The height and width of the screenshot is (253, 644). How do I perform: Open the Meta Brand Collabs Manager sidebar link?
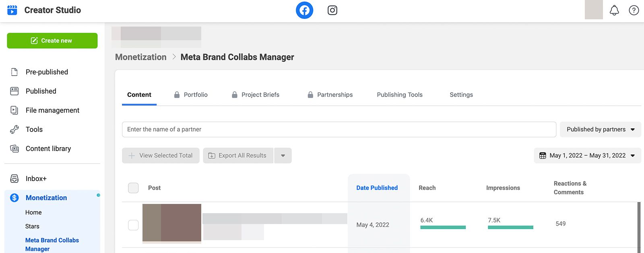(52, 245)
